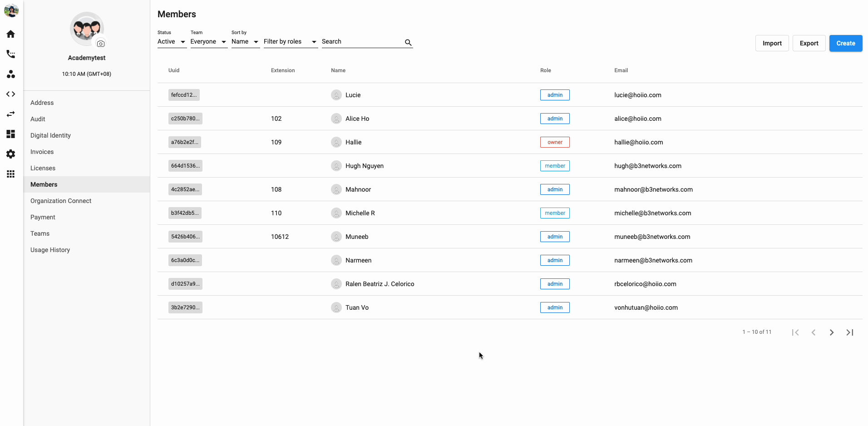Click Muneeb's avatar icon

click(336, 237)
